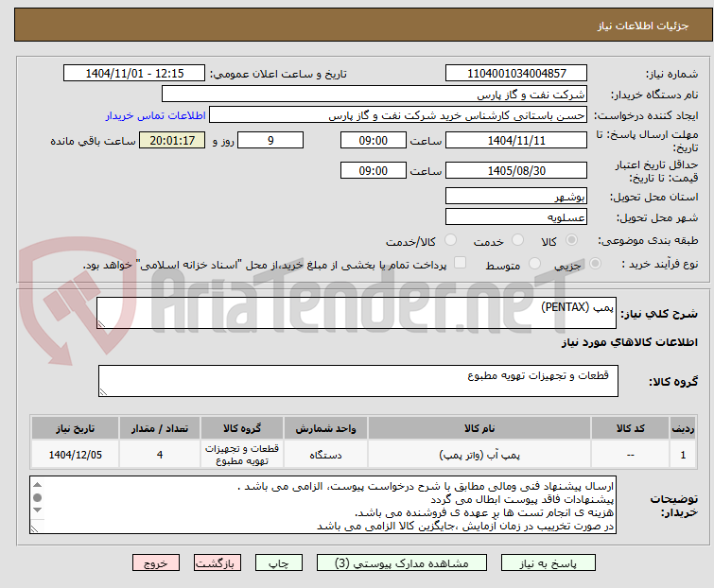The width and height of the screenshot is (714, 588).
Task: Click the city field عسلویه
Action: pos(516,217)
